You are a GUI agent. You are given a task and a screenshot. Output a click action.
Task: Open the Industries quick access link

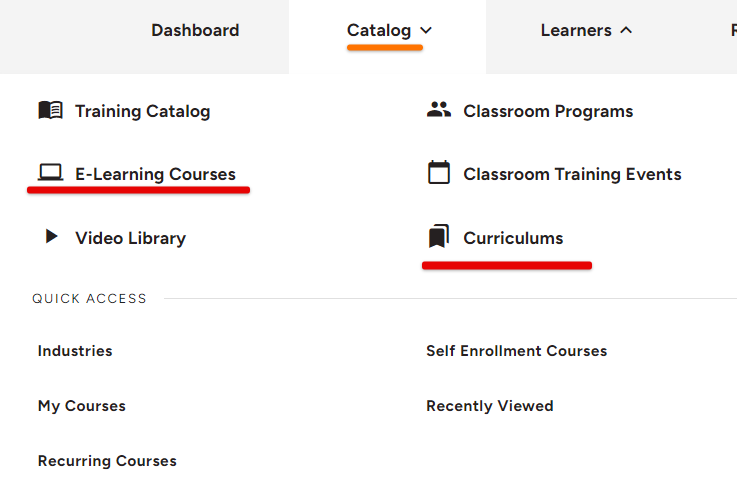click(x=75, y=351)
